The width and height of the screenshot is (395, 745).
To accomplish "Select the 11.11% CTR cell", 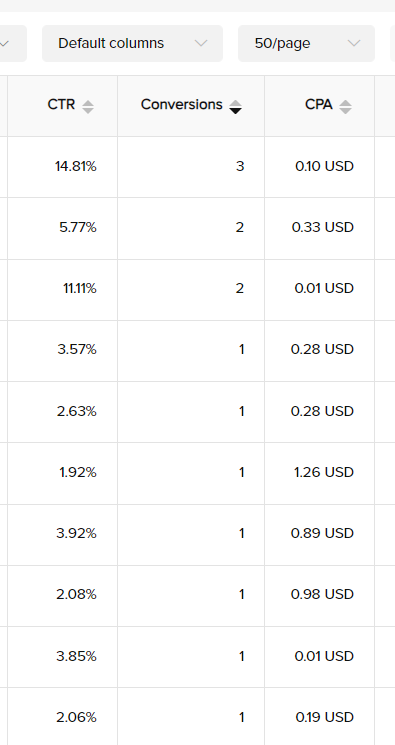I will coord(62,289).
